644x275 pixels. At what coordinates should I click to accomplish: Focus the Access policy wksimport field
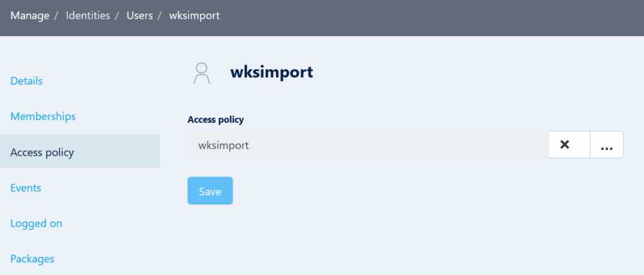pos(368,145)
